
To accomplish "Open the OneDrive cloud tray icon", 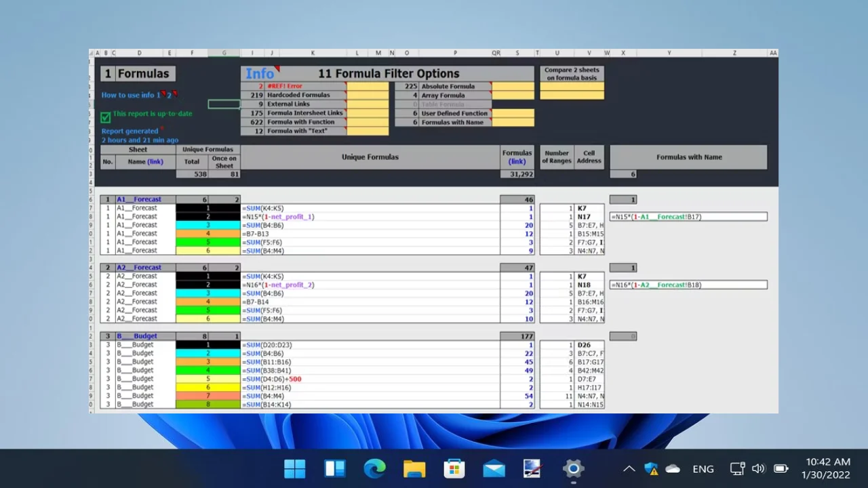I will click(673, 468).
